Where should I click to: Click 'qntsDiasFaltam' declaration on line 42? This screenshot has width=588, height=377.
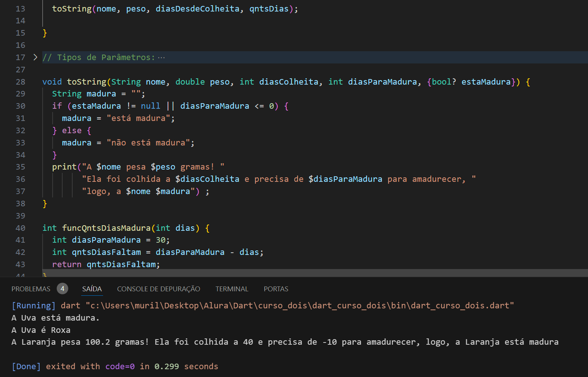point(106,252)
